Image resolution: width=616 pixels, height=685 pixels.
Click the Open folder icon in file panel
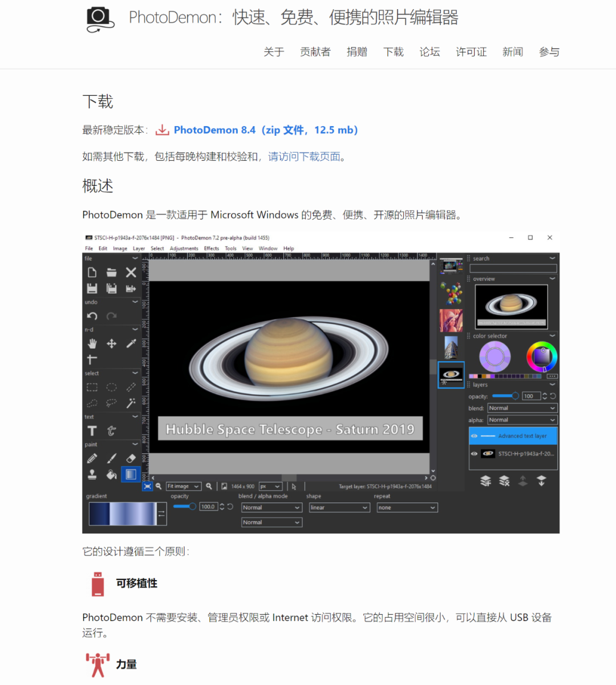coord(111,273)
